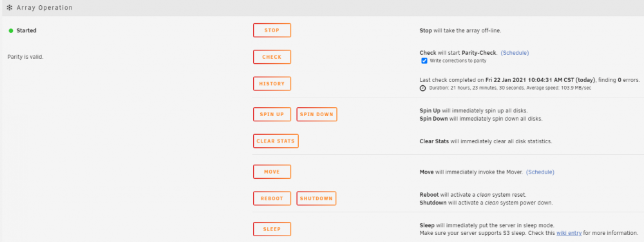Click the Last check completed date text
The width and height of the screenshot is (644, 242).
tap(542, 80)
